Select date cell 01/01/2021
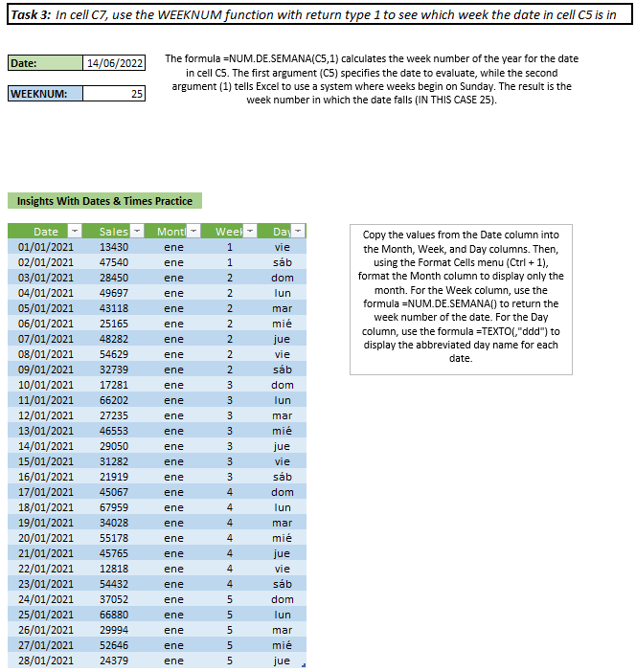The image size is (636, 672). (x=45, y=247)
